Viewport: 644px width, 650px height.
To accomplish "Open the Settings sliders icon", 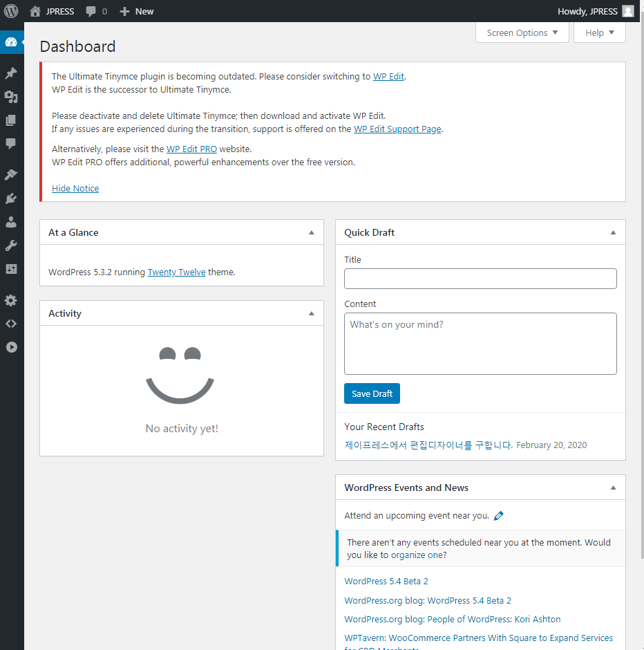I will pyautogui.click(x=11, y=269).
